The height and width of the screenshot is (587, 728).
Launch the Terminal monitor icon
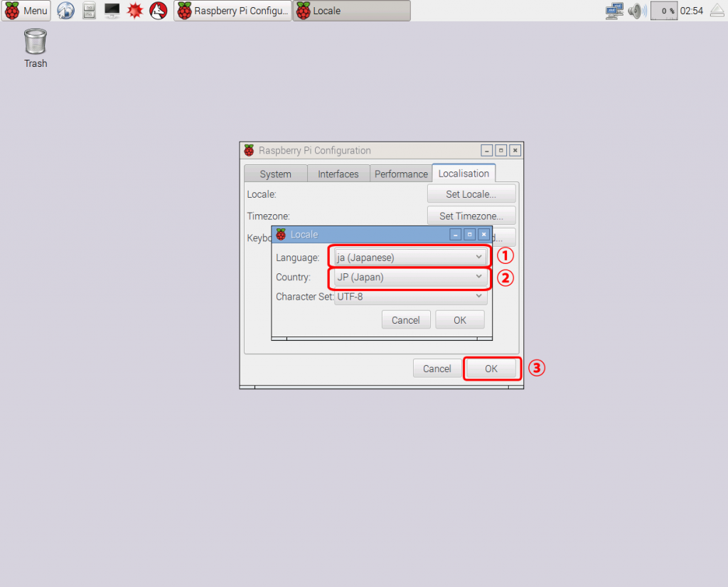click(112, 11)
